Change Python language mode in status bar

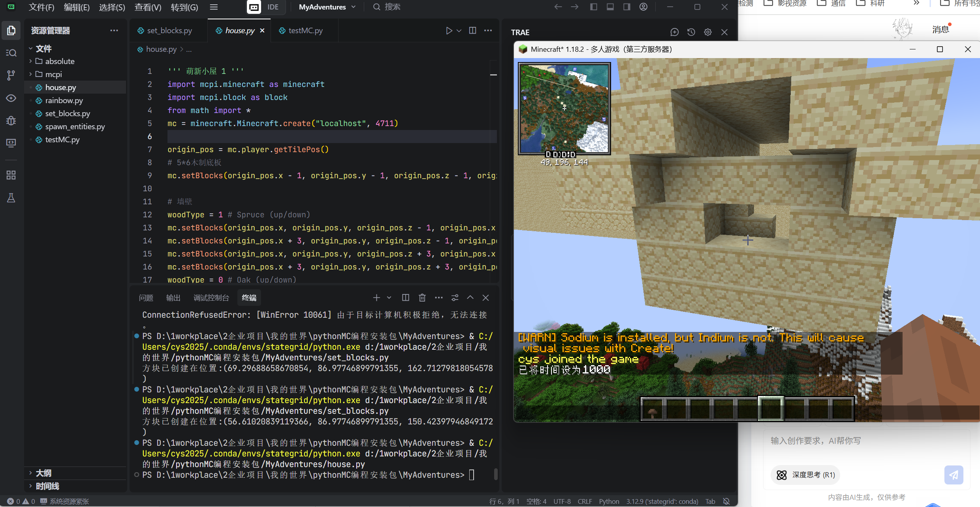click(x=609, y=501)
